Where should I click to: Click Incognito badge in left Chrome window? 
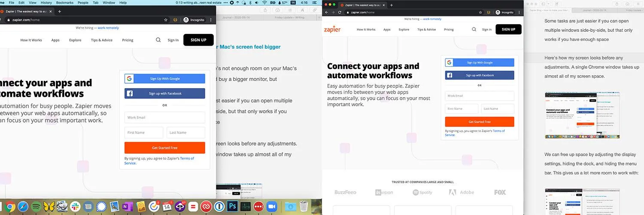pos(194,20)
